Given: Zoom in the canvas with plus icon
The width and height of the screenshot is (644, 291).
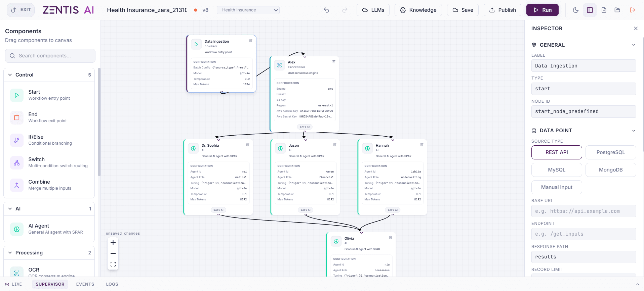Looking at the screenshot, I should click(x=113, y=243).
